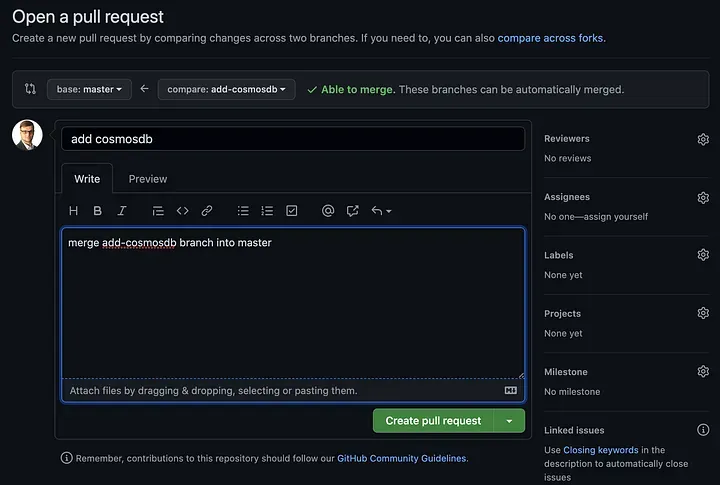Click the Reviewers heading
The width and height of the screenshot is (720, 485).
pos(567,139)
